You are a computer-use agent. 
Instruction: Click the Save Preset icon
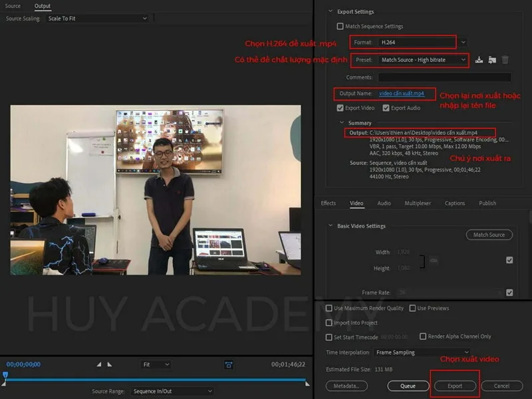(479, 60)
